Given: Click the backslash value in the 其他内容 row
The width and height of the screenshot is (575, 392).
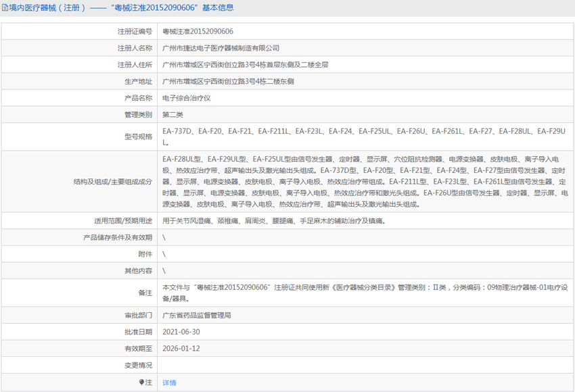Looking at the screenshot, I should 164,271.
